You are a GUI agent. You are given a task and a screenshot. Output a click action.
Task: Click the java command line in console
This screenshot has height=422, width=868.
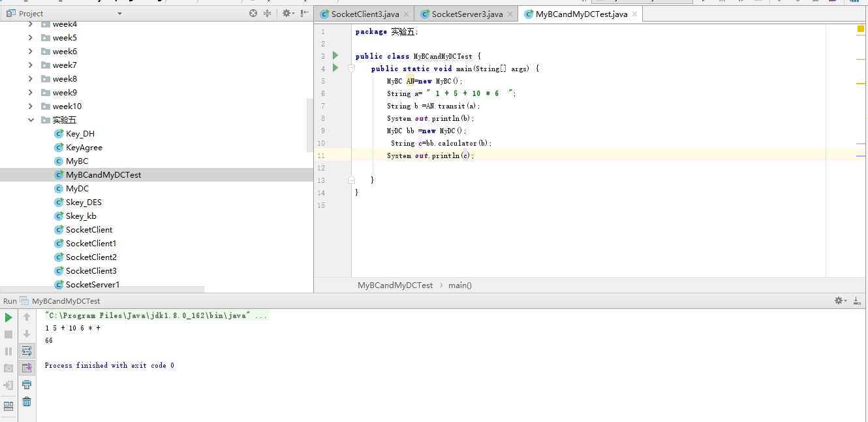coord(156,316)
